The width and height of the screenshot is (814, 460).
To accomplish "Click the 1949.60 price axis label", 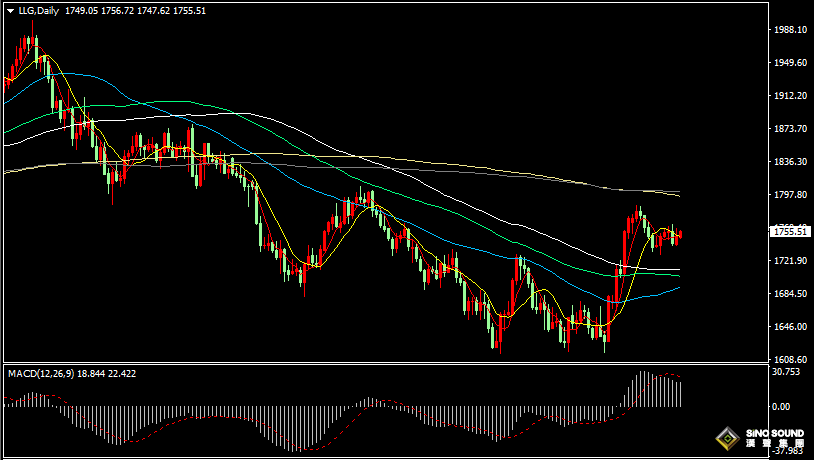I will pyautogui.click(x=790, y=63).
